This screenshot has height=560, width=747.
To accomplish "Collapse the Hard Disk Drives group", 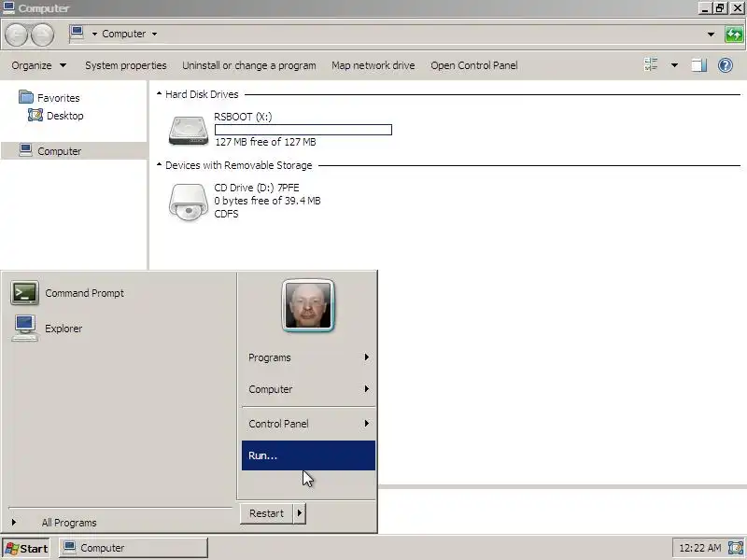I will (x=159, y=94).
